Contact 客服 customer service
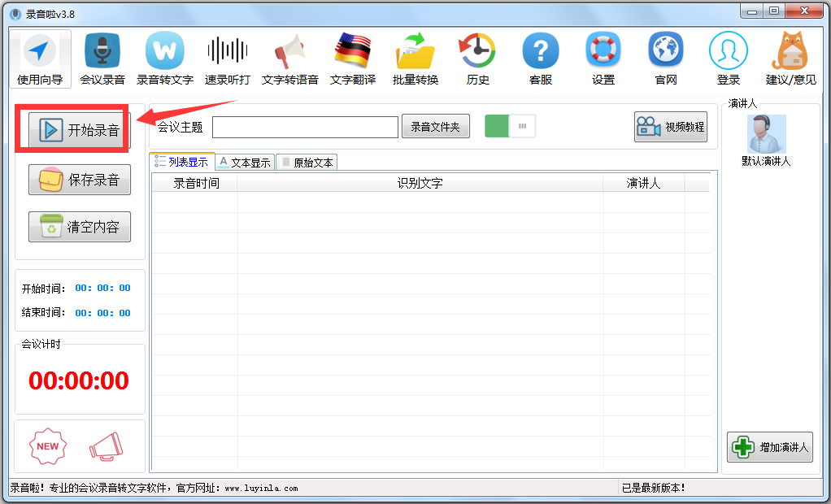 pyautogui.click(x=541, y=57)
